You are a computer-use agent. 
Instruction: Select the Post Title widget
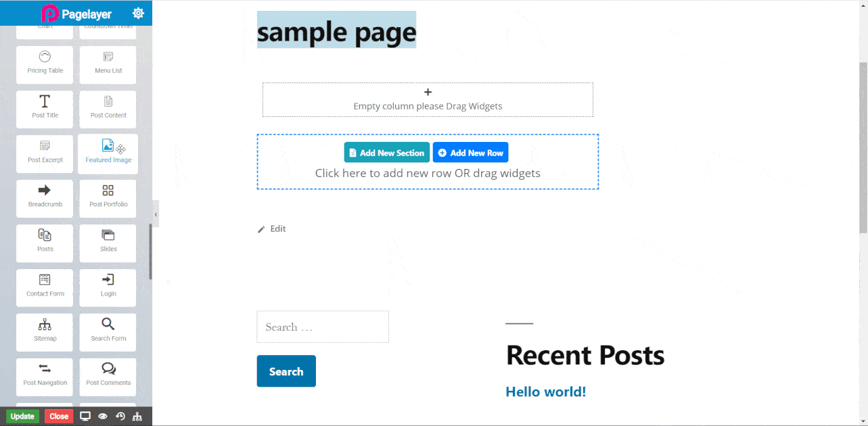tap(44, 109)
